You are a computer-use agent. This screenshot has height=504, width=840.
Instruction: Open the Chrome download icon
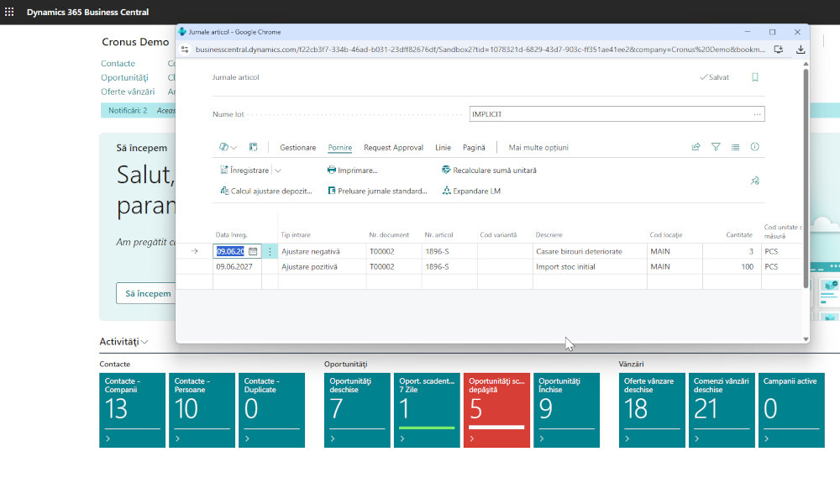coord(801,50)
